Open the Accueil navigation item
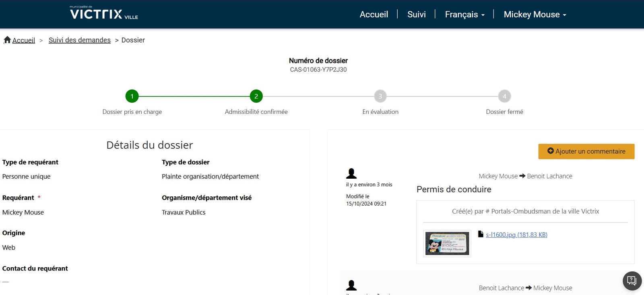Image resolution: width=644 pixels, height=295 pixels. [x=374, y=14]
